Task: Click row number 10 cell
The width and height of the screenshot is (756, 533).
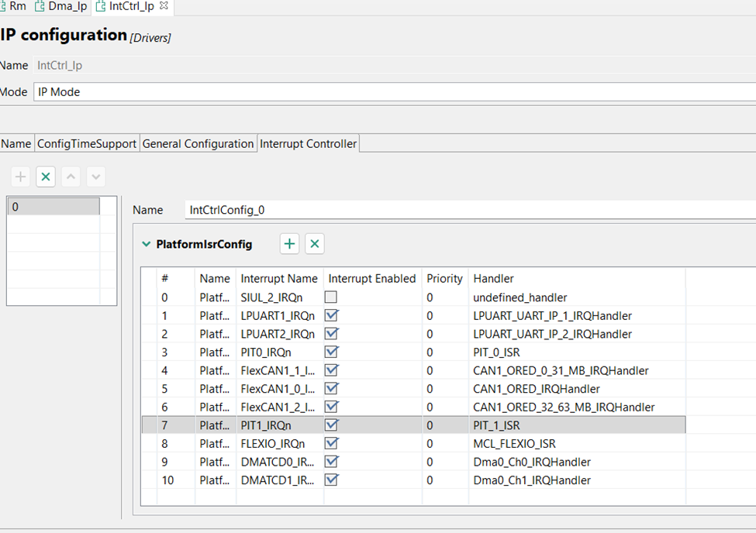Action: tap(176, 480)
